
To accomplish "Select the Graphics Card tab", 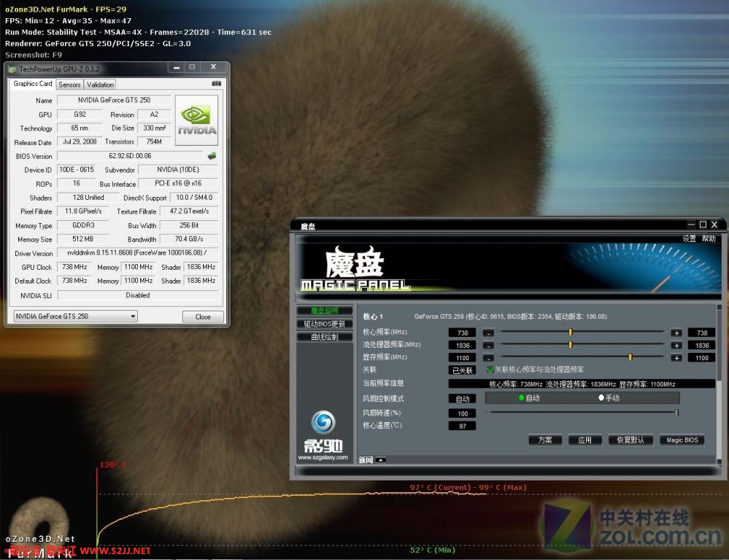I will click(33, 84).
